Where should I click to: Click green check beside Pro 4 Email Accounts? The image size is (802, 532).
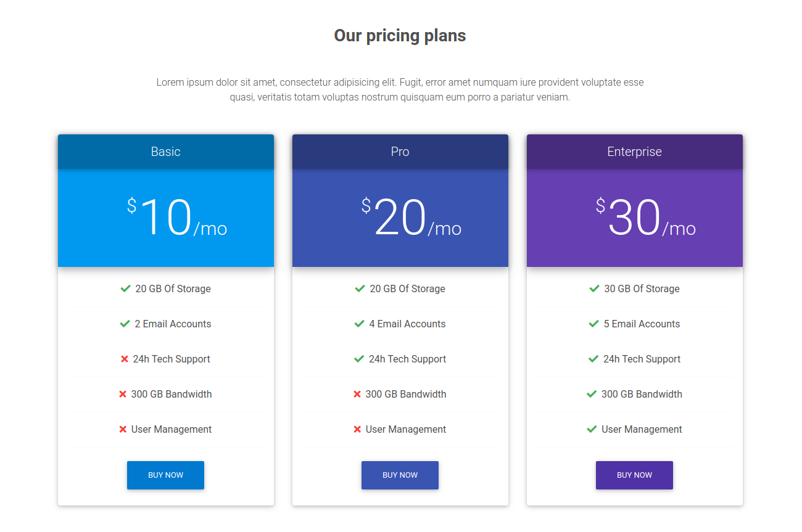click(x=359, y=324)
